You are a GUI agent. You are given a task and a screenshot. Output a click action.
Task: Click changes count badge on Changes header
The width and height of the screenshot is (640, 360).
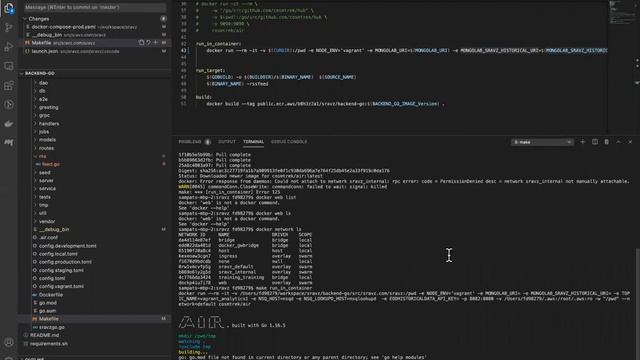pos(163,19)
